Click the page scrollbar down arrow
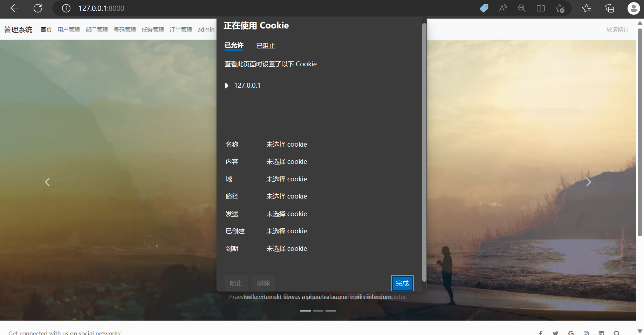 click(x=640, y=331)
